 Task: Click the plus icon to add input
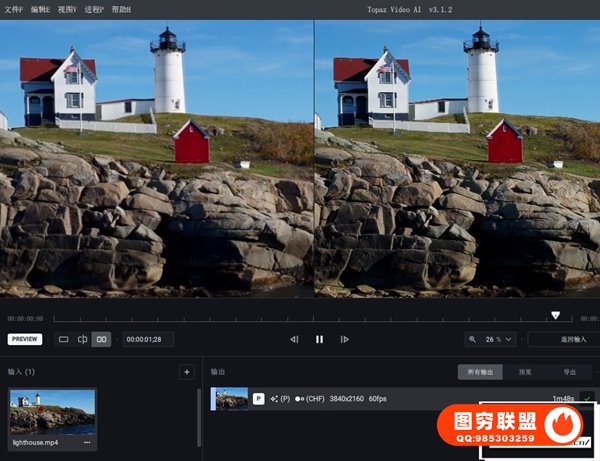pyautogui.click(x=186, y=372)
